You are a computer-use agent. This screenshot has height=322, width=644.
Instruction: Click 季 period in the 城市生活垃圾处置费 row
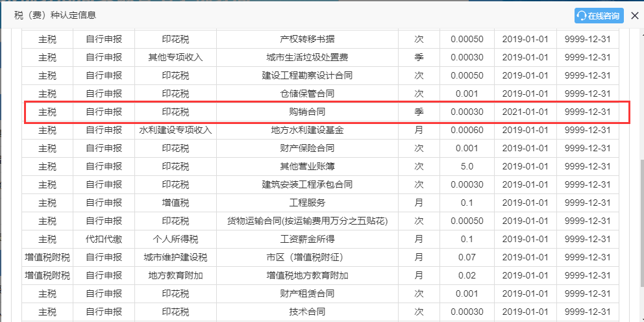[419, 58]
